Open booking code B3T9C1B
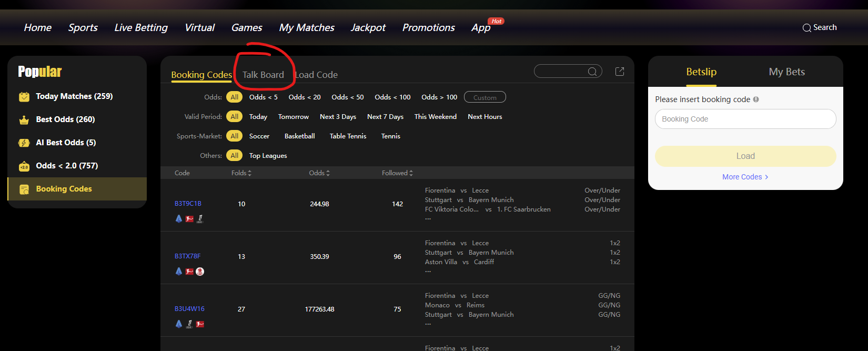This screenshot has width=868, height=351. [x=188, y=204]
